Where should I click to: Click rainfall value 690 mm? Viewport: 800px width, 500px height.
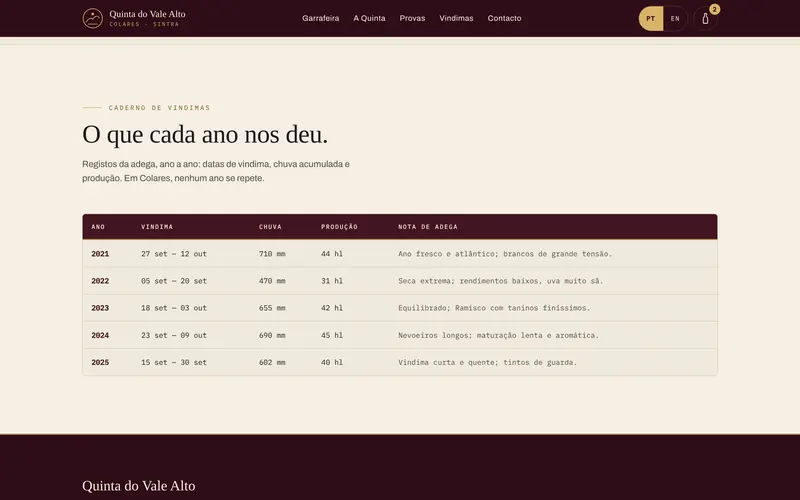coord(272,335)
